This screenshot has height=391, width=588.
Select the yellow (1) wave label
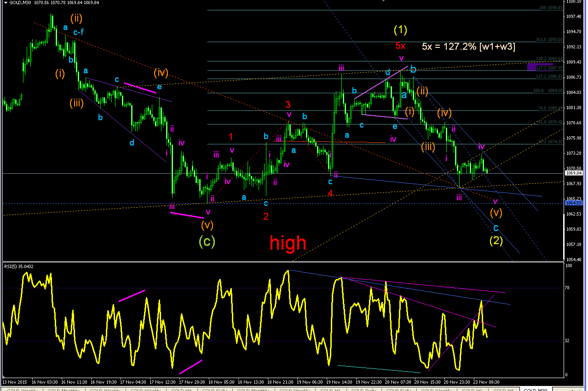coord(400,30)
